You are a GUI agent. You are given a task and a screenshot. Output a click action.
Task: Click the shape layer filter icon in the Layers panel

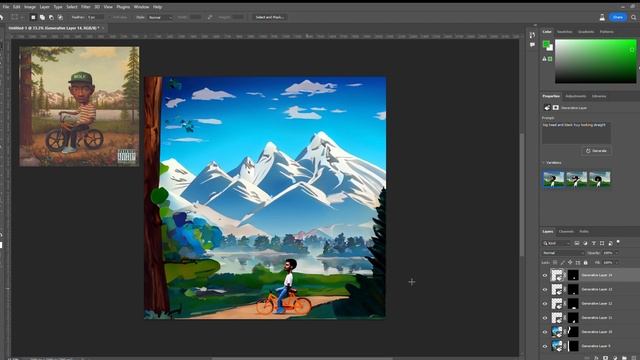602,243
